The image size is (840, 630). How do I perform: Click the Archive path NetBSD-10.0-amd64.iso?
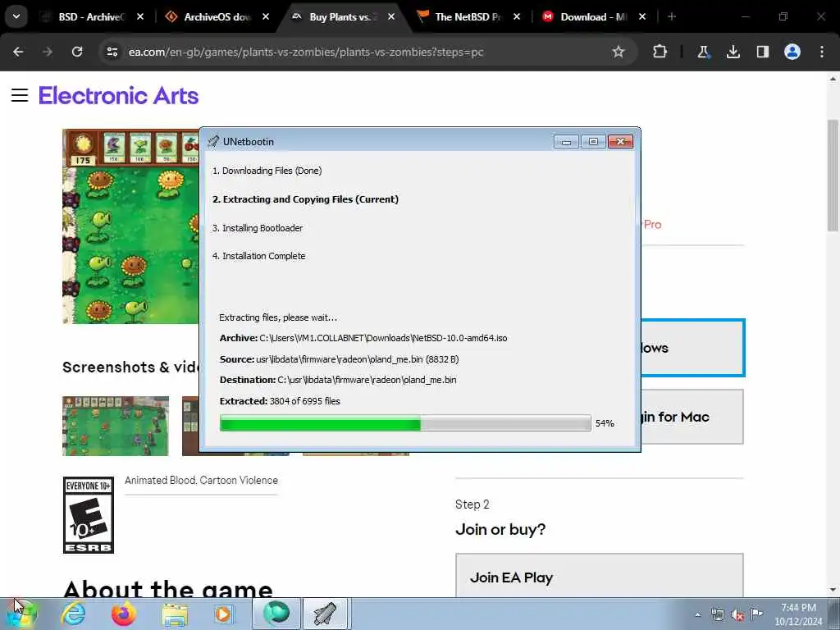coord(363,338)
